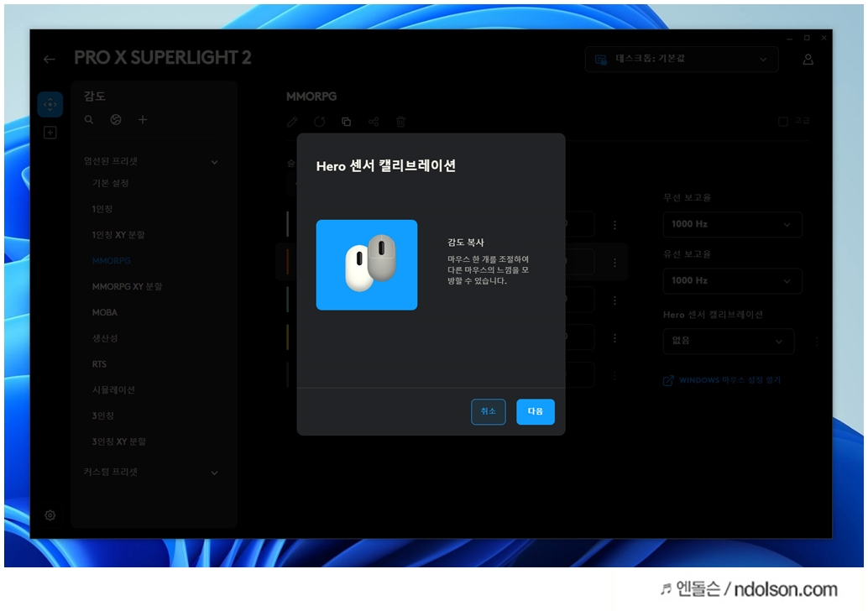Open WINDOWS 마우스 설정 열기 link

729,380
